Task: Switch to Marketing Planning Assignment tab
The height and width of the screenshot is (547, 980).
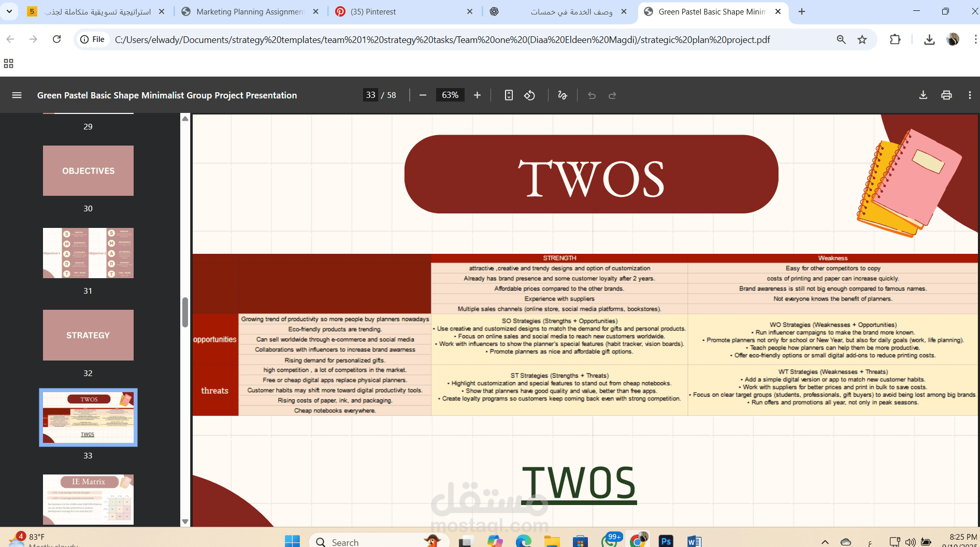Action: [x=250, y=11]
